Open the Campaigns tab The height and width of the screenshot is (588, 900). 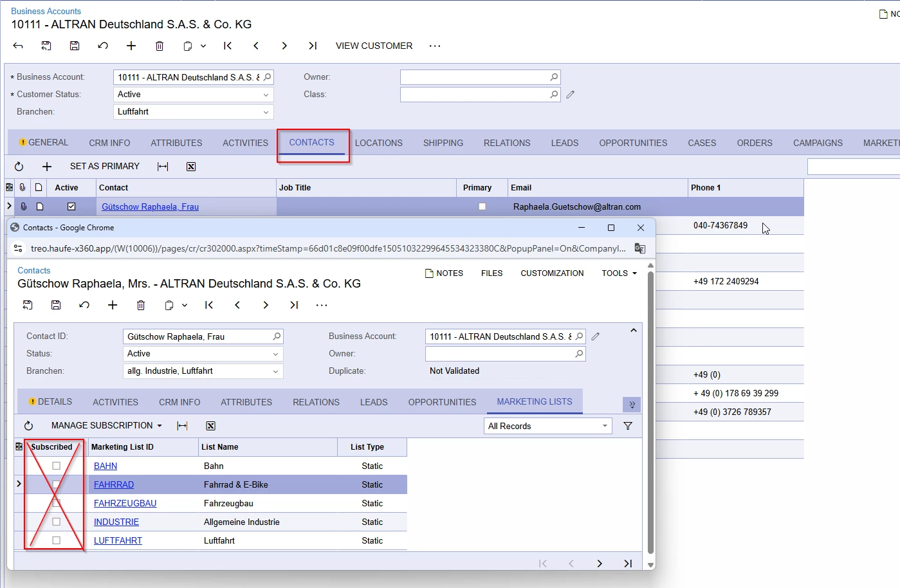(x=818, y=143)
